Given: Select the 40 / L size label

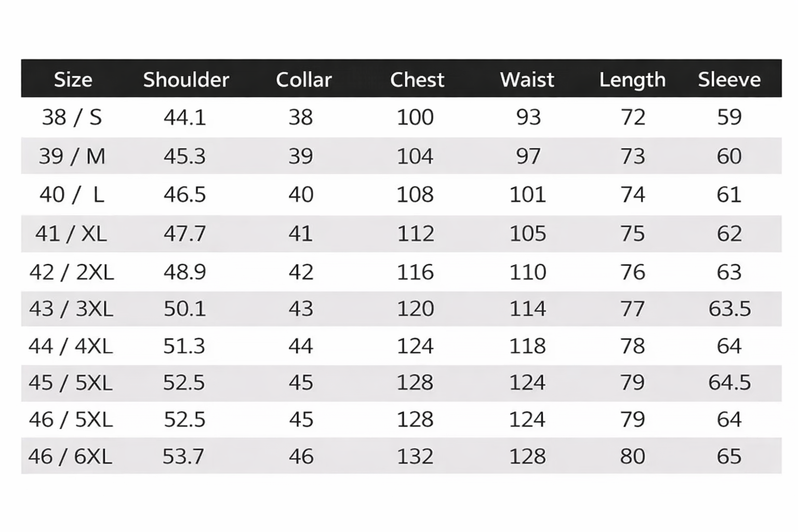Looking at the screenshot, I should point(72,195).
